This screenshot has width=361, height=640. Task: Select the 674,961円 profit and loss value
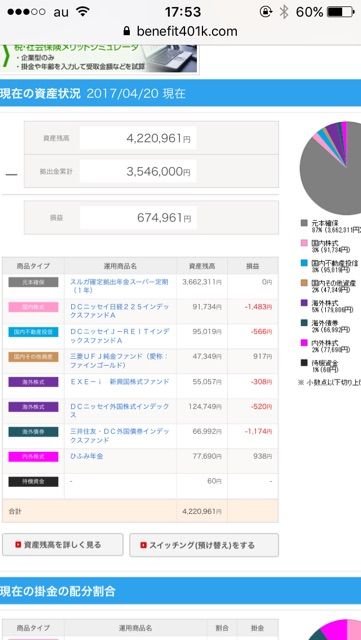(x=164, y=218)
